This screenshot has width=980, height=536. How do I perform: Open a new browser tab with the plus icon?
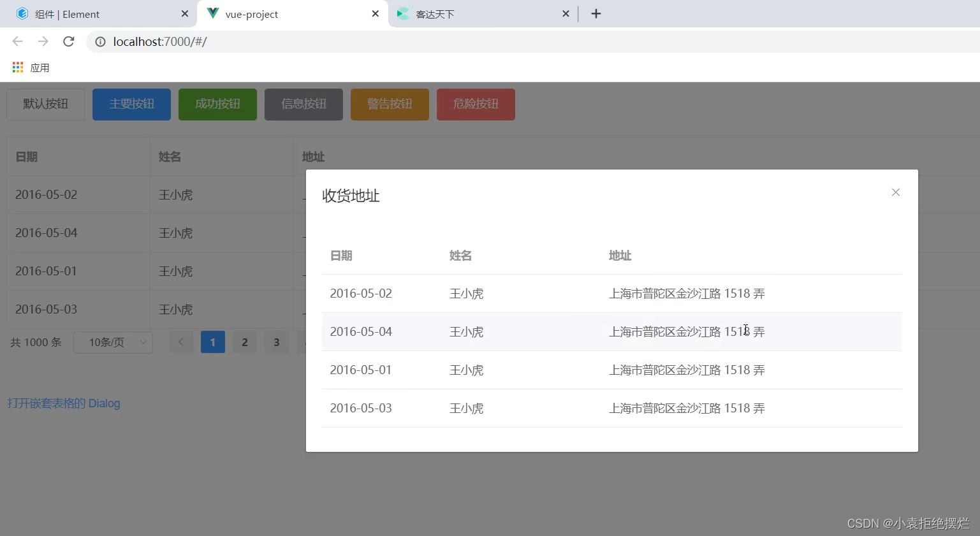[x=596, y=13]
